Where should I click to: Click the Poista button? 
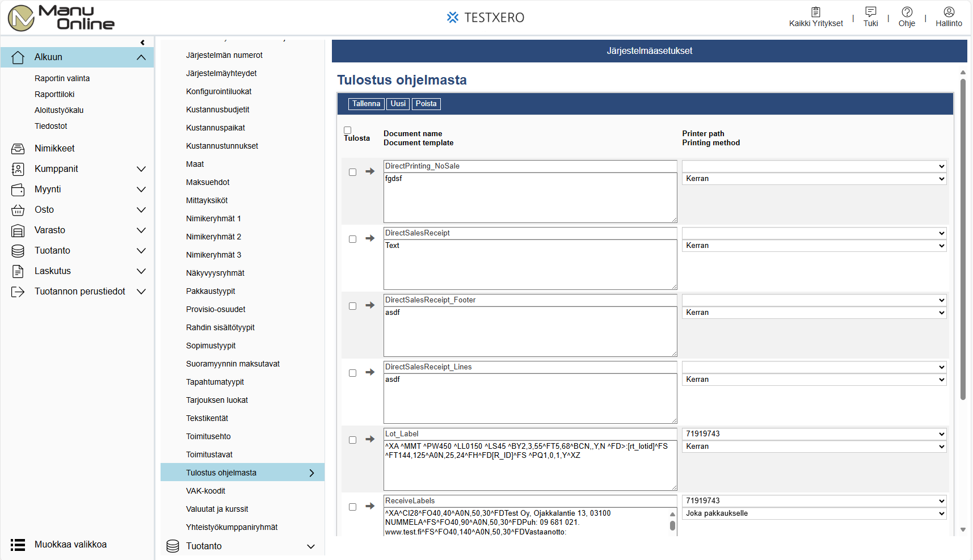click(x=426, y=104)
